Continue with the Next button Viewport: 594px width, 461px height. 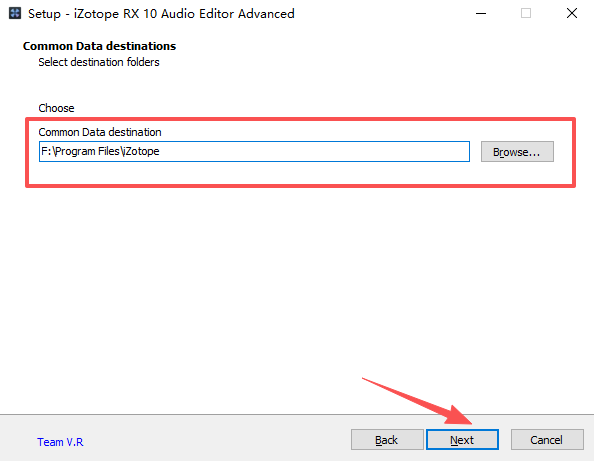point(462,440)
